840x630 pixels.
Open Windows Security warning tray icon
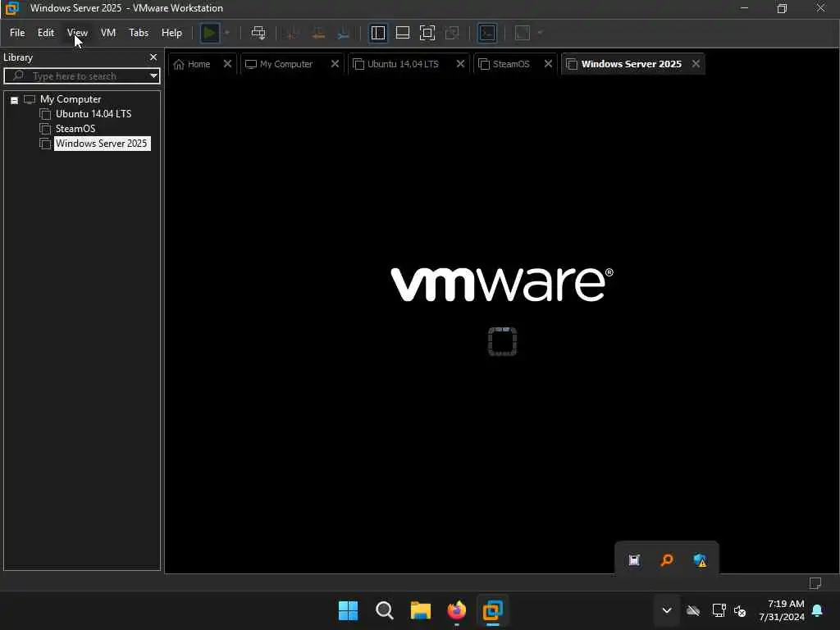click(x=700, y=560)
